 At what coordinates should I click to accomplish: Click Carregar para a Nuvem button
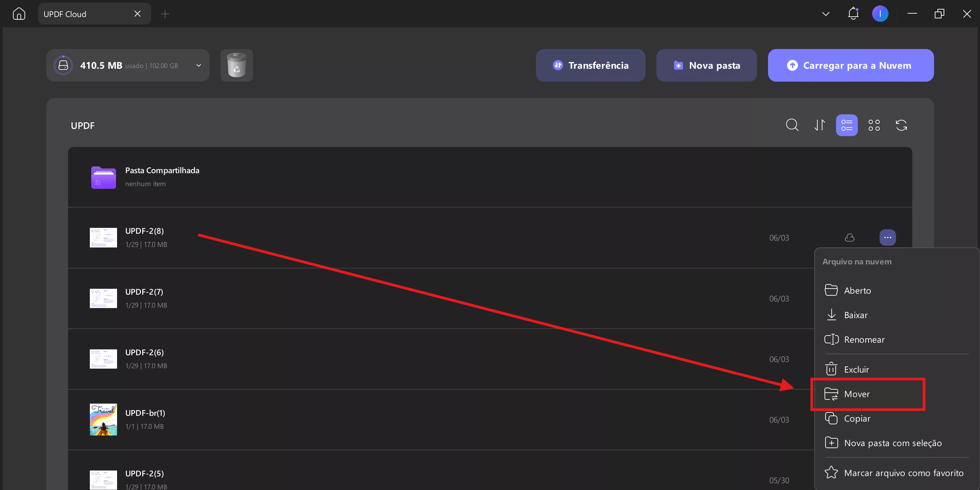click(851, 65)
